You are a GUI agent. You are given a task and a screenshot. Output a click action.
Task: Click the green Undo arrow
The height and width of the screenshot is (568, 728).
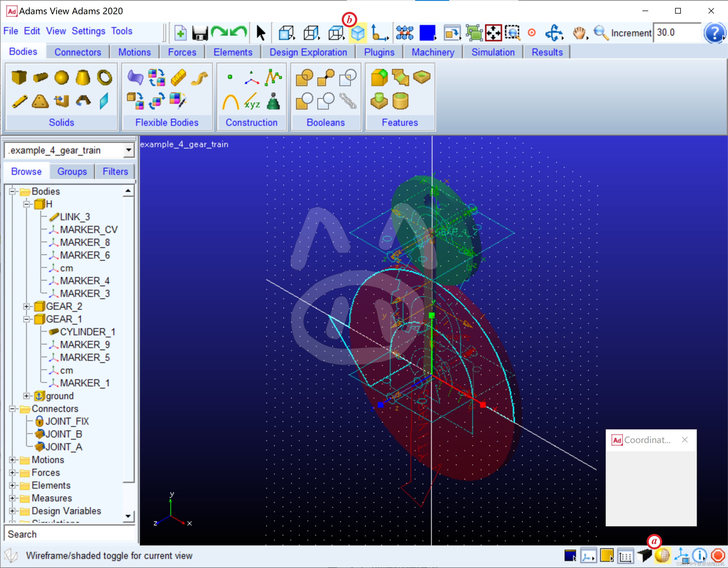point(238,32)
